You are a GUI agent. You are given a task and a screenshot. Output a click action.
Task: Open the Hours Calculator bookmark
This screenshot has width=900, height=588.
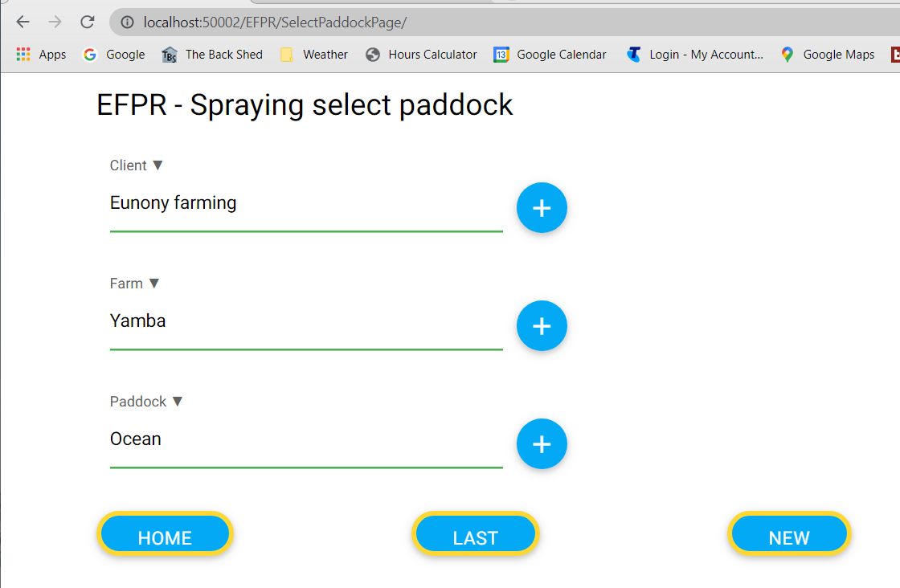(421, 55)
